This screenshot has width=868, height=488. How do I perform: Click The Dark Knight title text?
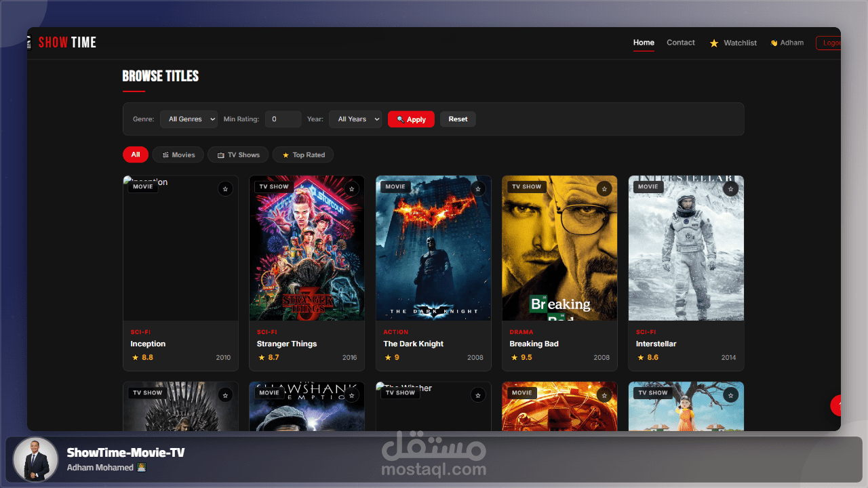tap(413, 344)
